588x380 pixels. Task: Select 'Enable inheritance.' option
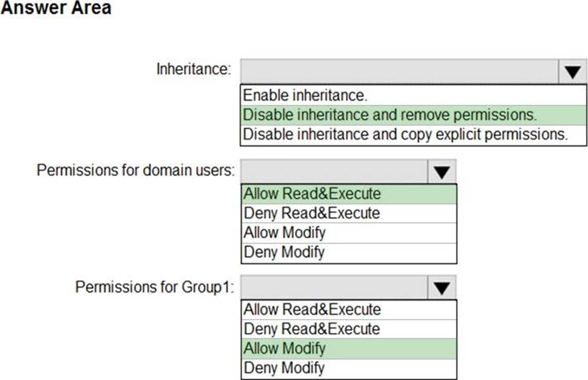[x=305, y=95]
